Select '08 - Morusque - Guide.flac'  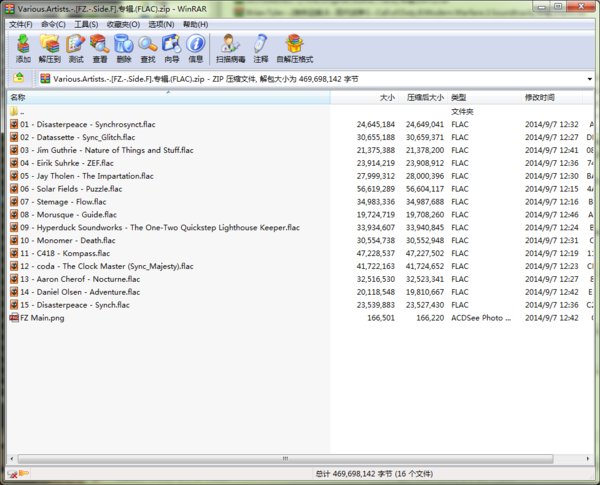point(68,214)
